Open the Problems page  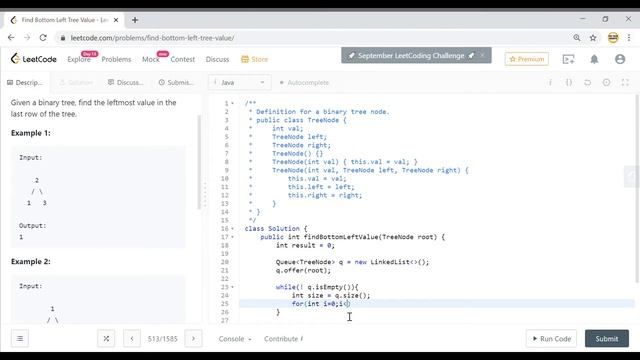click(116, 59)
